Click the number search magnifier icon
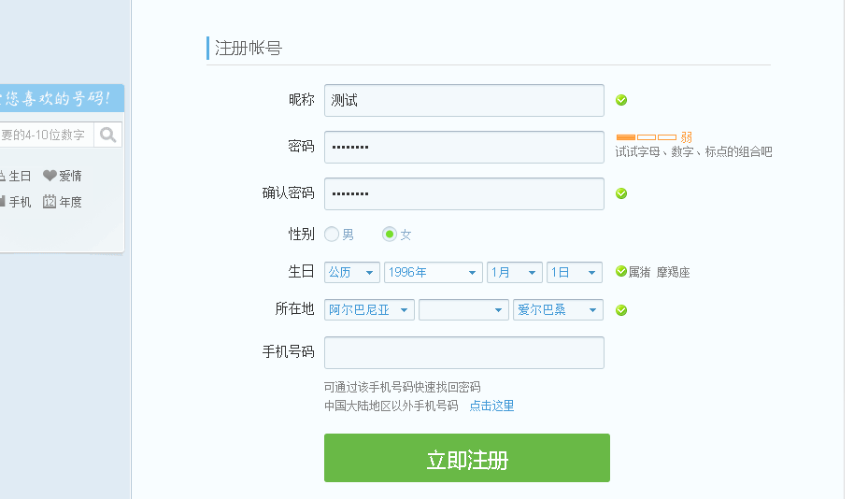868x499 pixels. pos(108,135)
